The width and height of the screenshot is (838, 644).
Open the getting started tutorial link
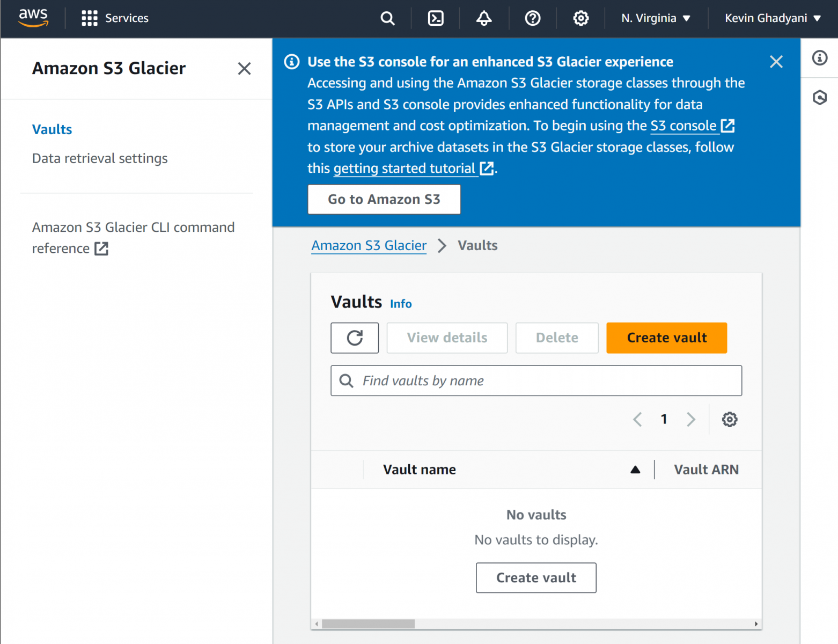[x=413, y=169]
